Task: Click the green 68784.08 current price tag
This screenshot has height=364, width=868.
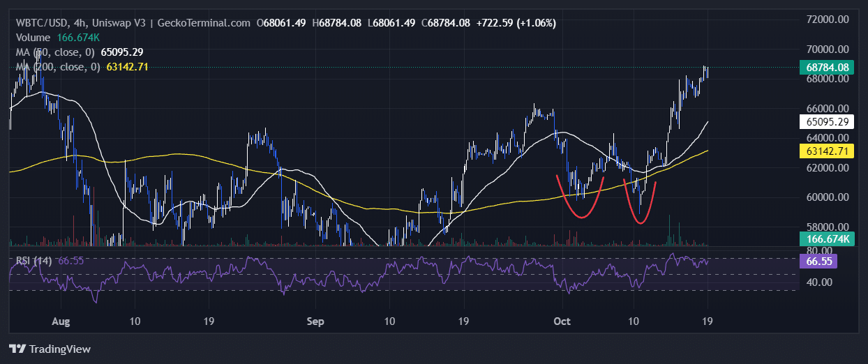Action: tap(827, 68)
